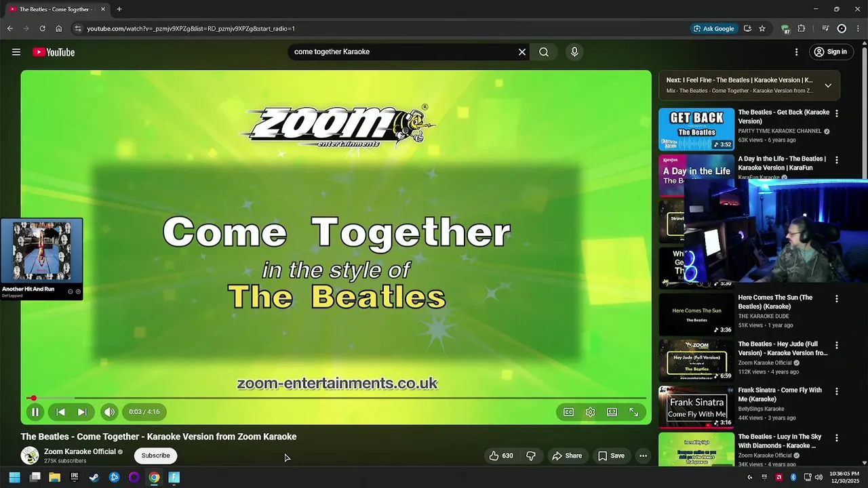This screenshot has width=868, height=488.
Task: Open options for 'Hey Jude (Full Version)' video
Action: 836,345
